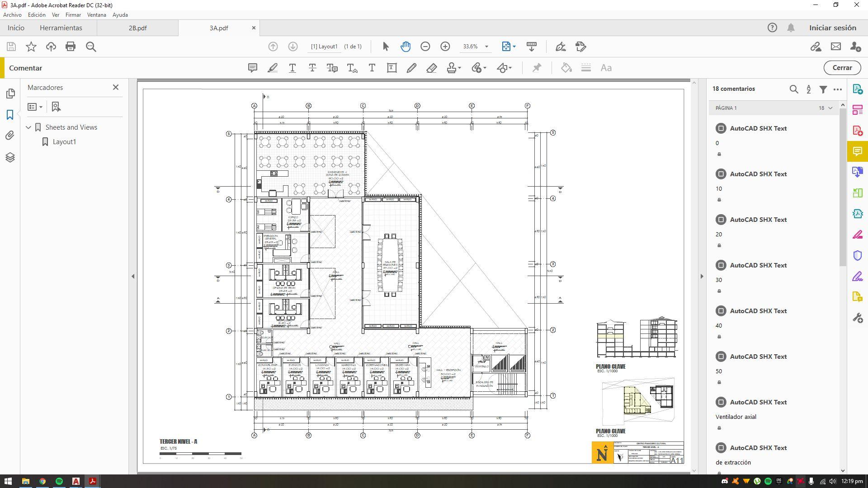
Task: Collapse the Página 1 comments group
Action: 830,108
